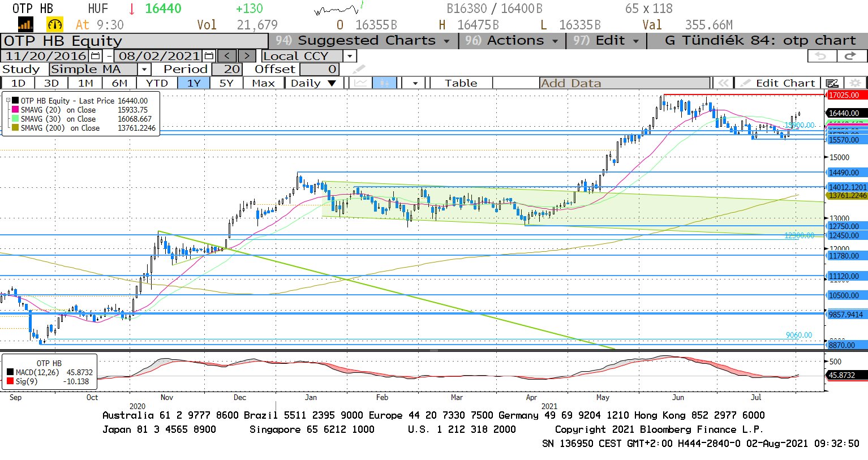Screen dimensions: 868x460
Task: Shift date range forward with right arrow
Action: (x=247, y=55)
